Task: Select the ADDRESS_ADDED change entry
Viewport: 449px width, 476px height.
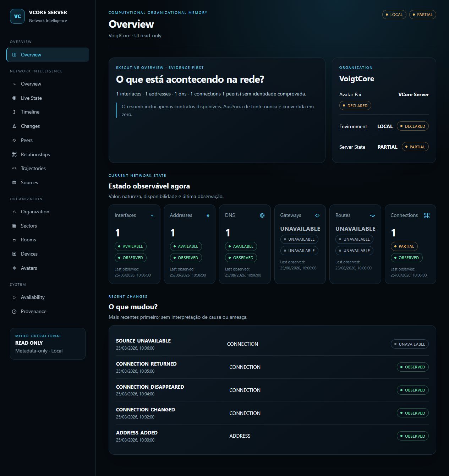Action: click(272, 436)
